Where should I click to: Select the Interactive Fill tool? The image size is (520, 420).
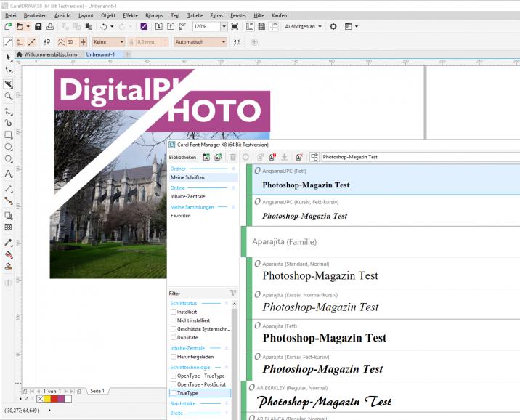(8, 255)
